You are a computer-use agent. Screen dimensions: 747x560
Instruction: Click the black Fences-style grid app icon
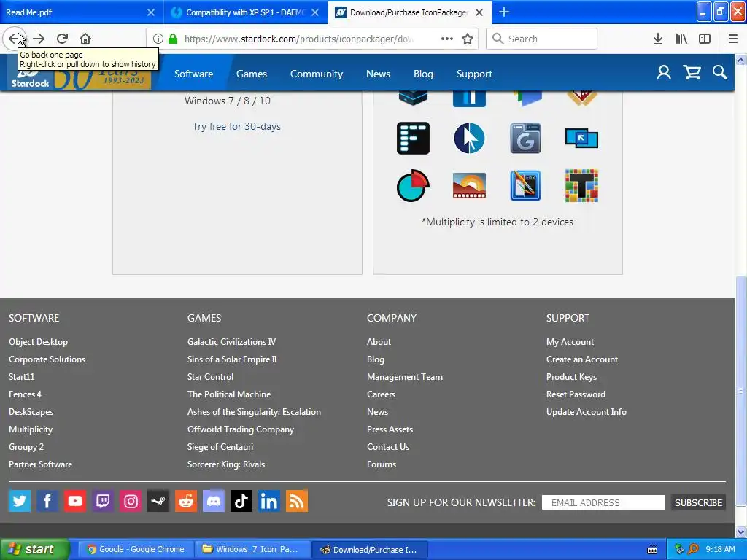click(413, 138)
